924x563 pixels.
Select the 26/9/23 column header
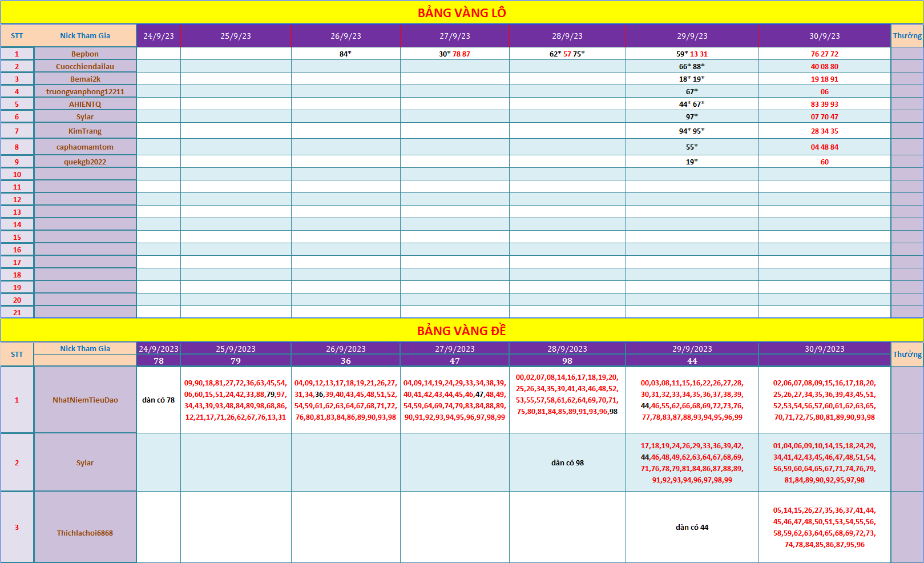point(346,36)
